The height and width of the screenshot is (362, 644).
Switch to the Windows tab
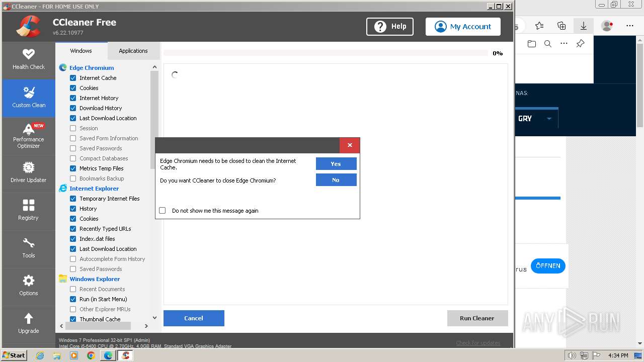[x=81, y=51]
